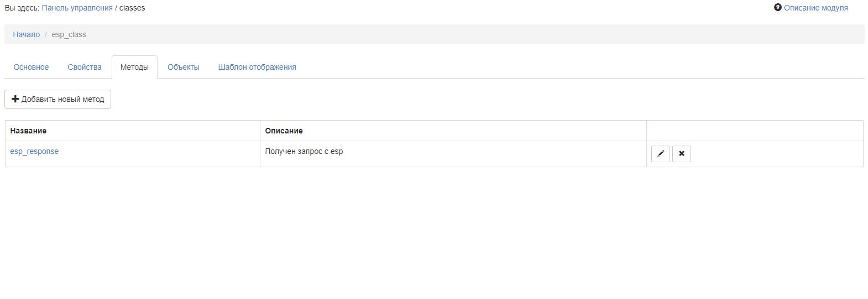Image resolution: width=868 pixels, height=299 pixels.
Task: Select the Методы tab
Action: click(x=134, y=67)
